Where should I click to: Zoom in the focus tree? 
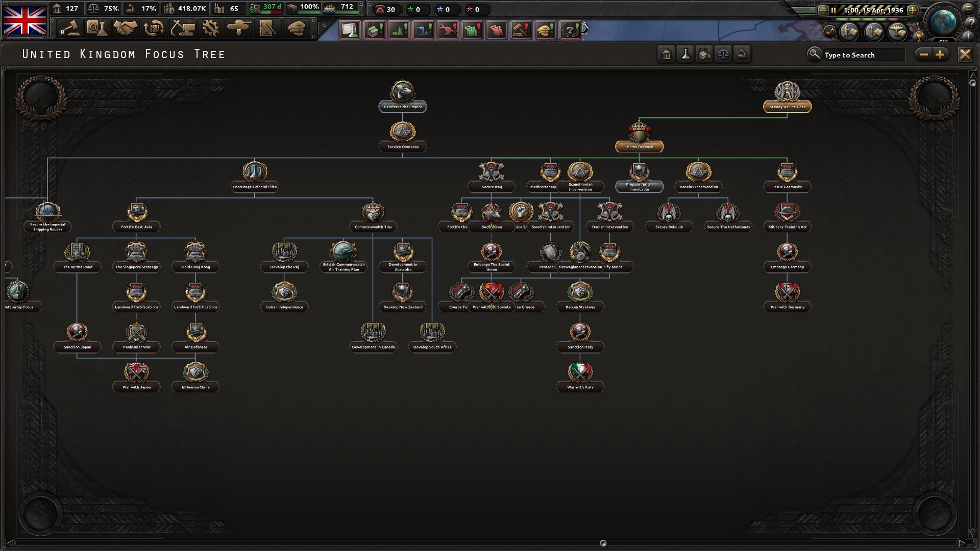940,54
